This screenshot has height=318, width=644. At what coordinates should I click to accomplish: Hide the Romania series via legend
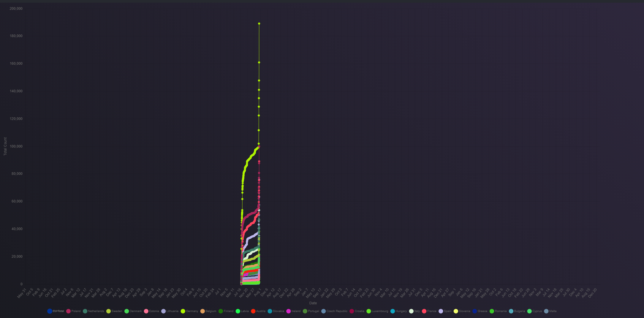click(498, 311)
